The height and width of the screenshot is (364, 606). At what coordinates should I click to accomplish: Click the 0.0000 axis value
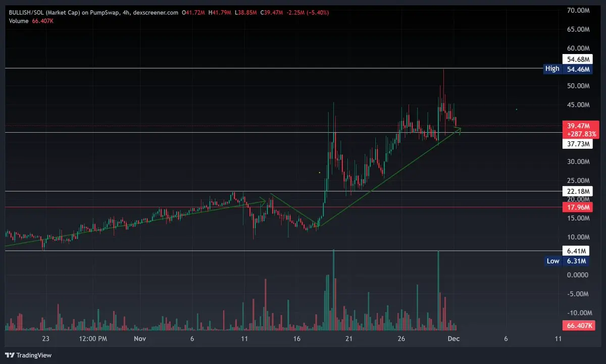click(x=578, y=275)
